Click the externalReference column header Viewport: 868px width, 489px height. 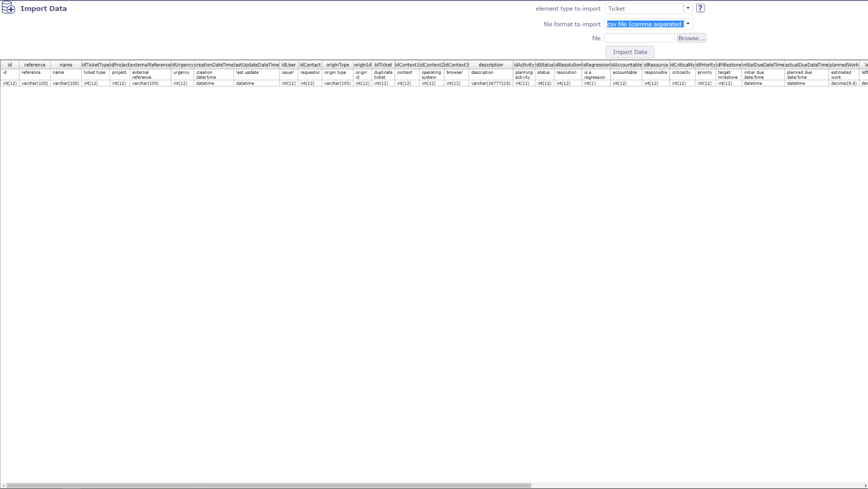coord(150,65)
